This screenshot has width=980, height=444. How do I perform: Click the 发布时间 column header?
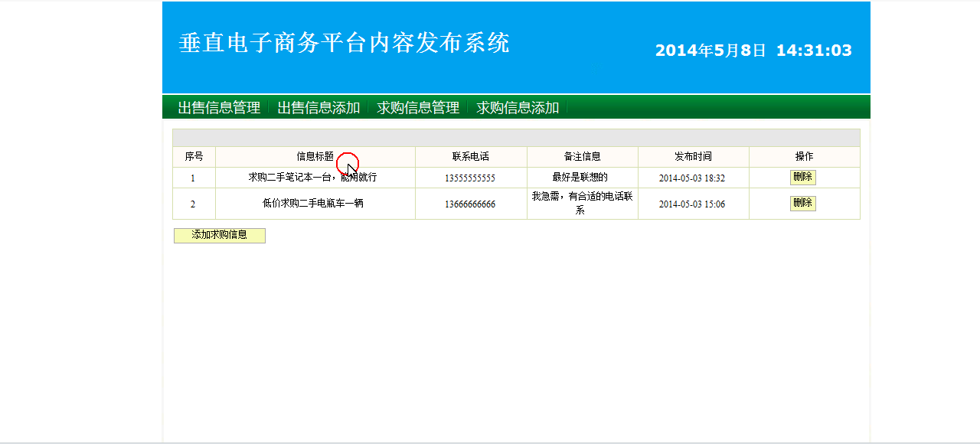point(694,156)
